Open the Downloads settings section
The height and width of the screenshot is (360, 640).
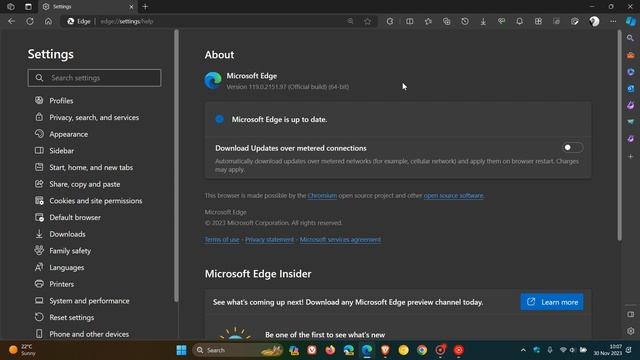67,234
